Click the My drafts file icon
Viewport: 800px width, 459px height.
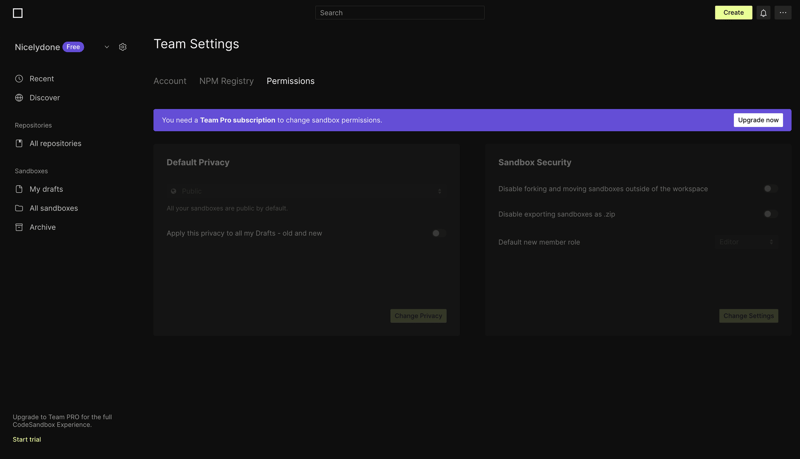pos(19,189)
